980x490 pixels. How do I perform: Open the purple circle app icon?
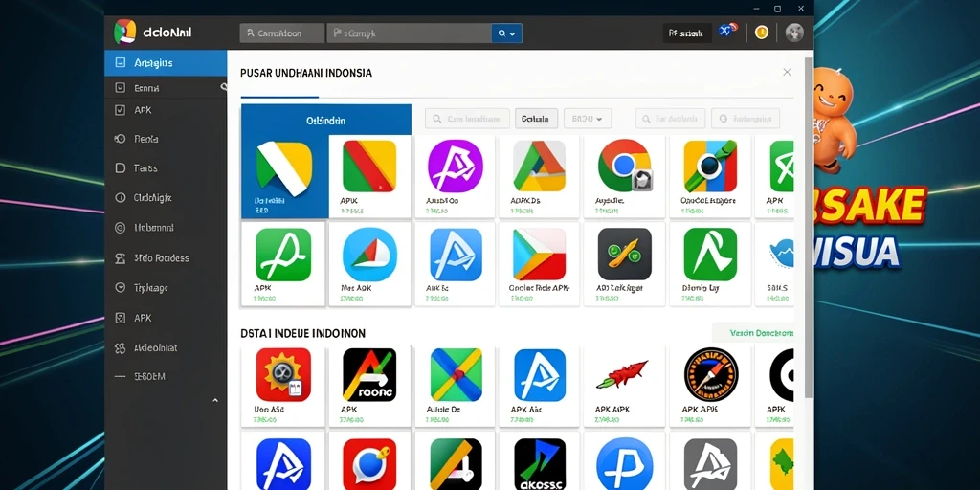(x=455, y=166)
